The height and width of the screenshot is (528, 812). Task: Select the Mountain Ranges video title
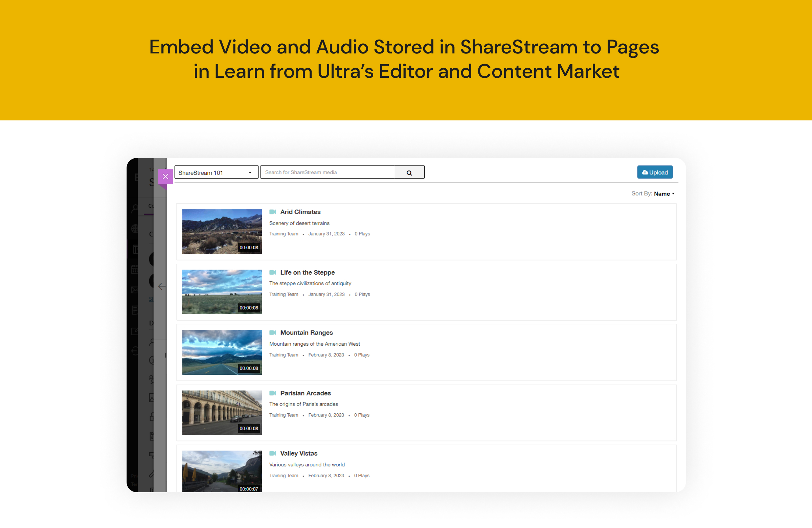point(307,332)
